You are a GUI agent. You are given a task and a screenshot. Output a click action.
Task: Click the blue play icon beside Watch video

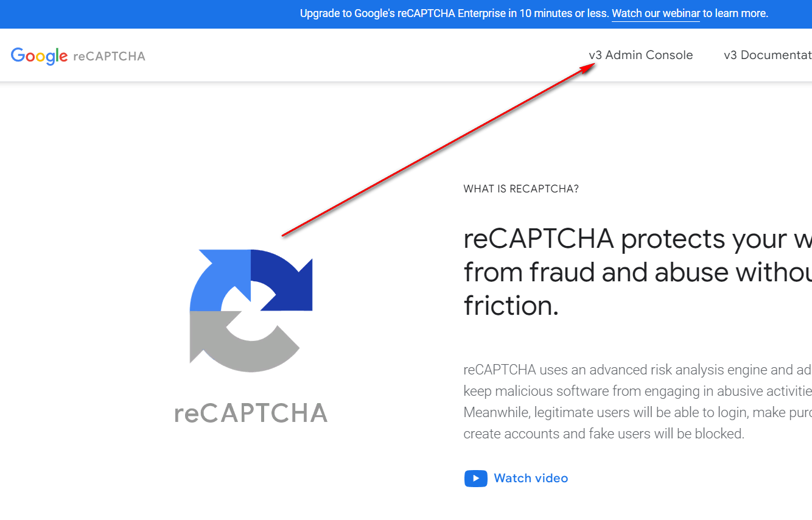[x=475, y=479]
